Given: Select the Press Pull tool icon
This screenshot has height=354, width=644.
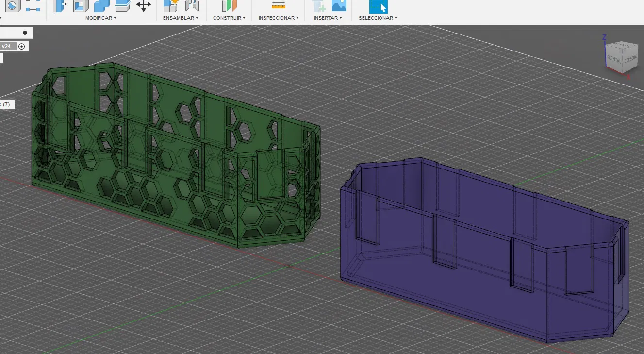Looking at the screenshot, I should point(60,6).
